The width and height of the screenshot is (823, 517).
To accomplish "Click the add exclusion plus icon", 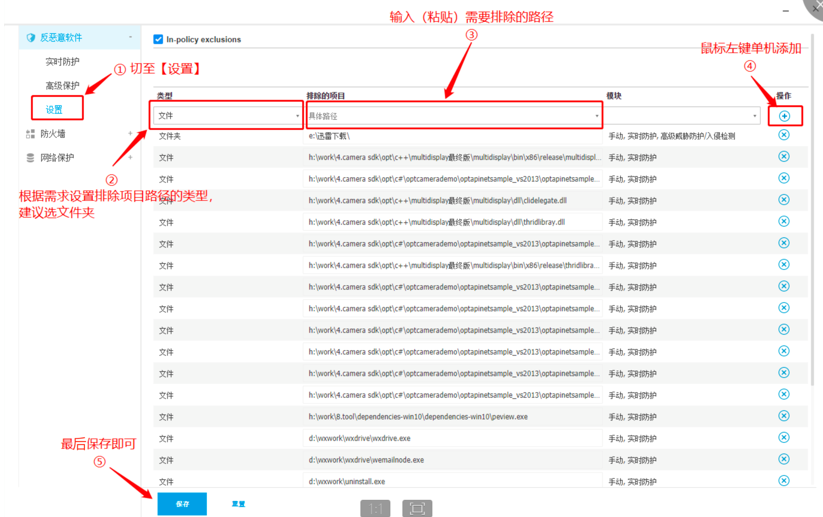I will [x=784, y=117].
